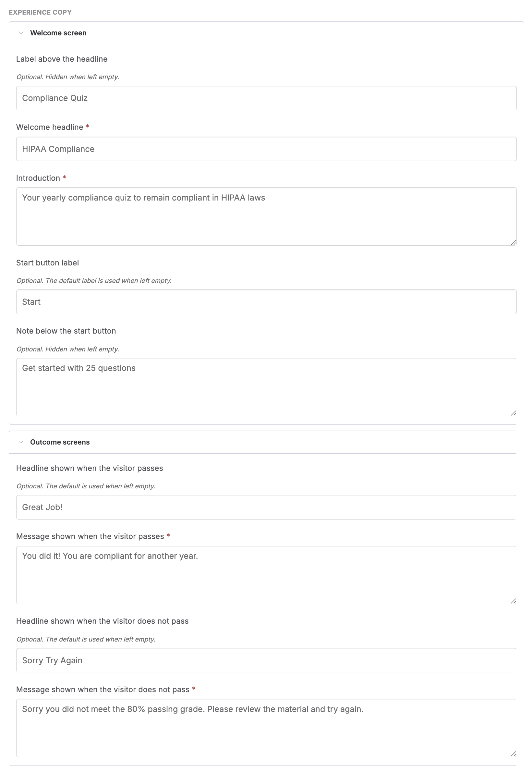Click the Welcome headline input with HIPAA Compliance
The width and height of the screenshot is (532, 771).
point(266,149)
